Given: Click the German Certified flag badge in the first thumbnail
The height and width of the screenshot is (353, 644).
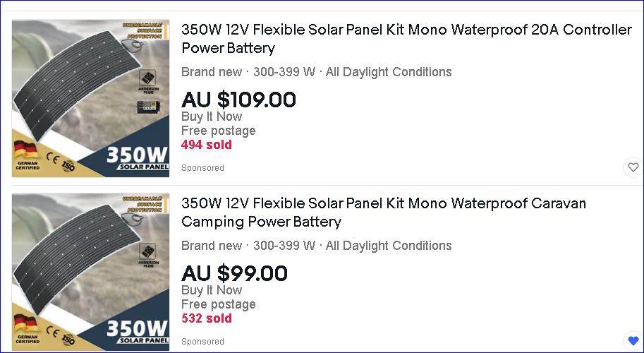Looking at the screenshot, I should 25,155.
